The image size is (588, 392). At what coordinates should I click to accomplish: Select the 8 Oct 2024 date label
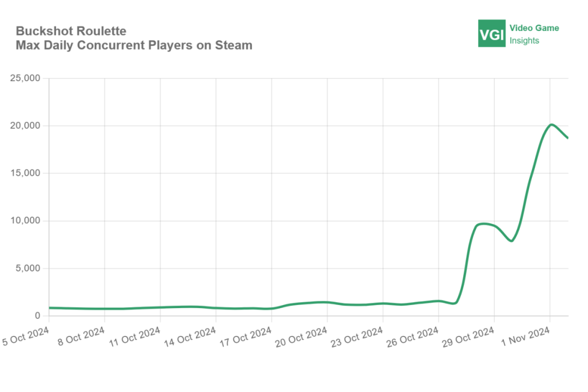point(81,336)
